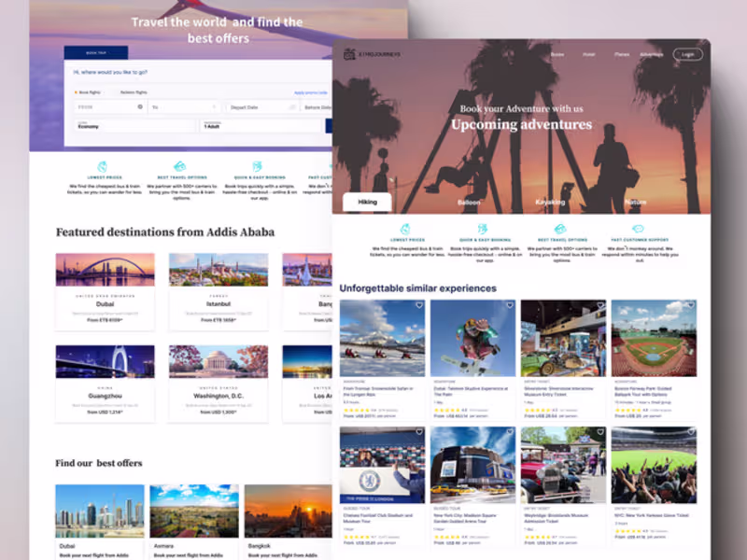Select the Book flights radio option
Image resolution: width=747 pixels, height=560 pixels.
[87, 92]
